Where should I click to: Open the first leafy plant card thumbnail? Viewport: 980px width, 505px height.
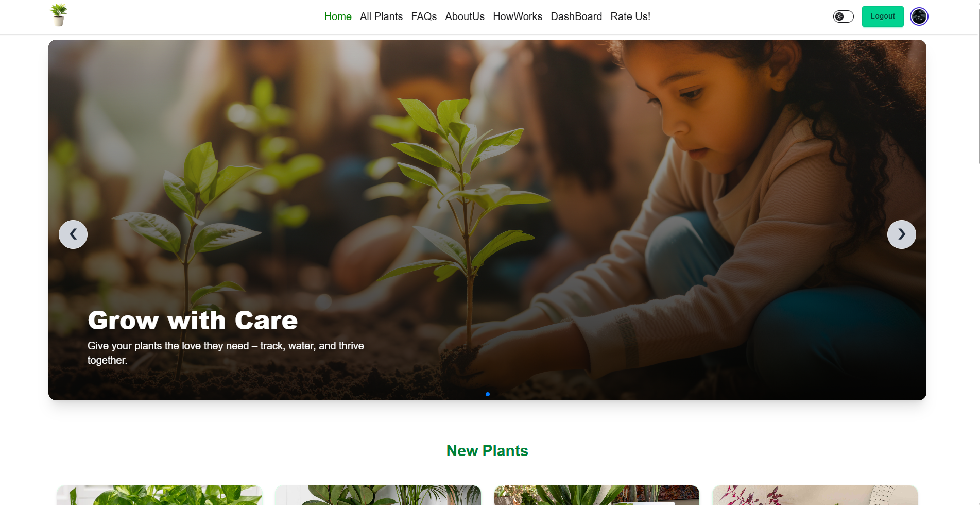click(160, 495)
